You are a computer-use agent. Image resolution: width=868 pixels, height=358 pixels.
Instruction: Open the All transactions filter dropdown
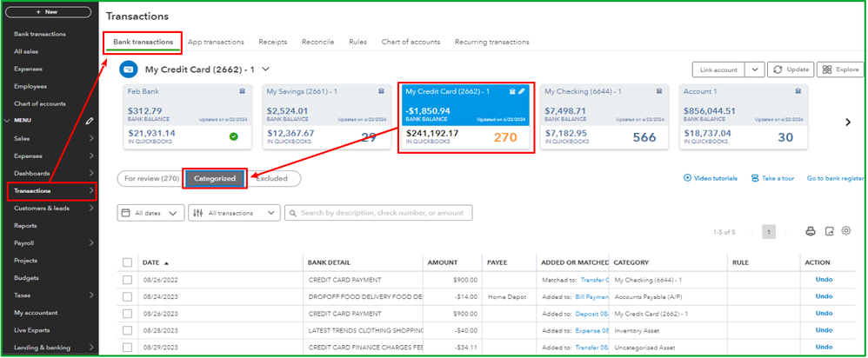pyautogui.click(x=234, y=213)
